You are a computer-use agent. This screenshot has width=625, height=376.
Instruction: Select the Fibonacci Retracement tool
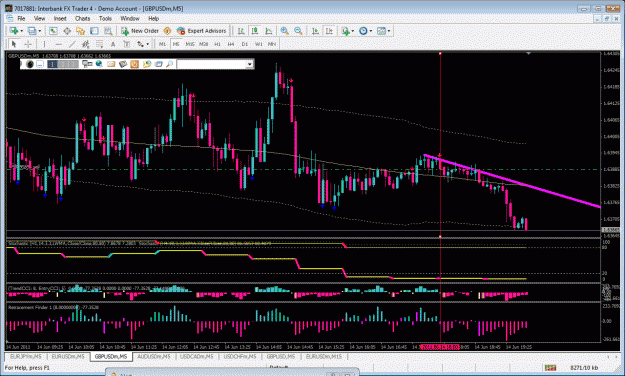tap(99, 44)
